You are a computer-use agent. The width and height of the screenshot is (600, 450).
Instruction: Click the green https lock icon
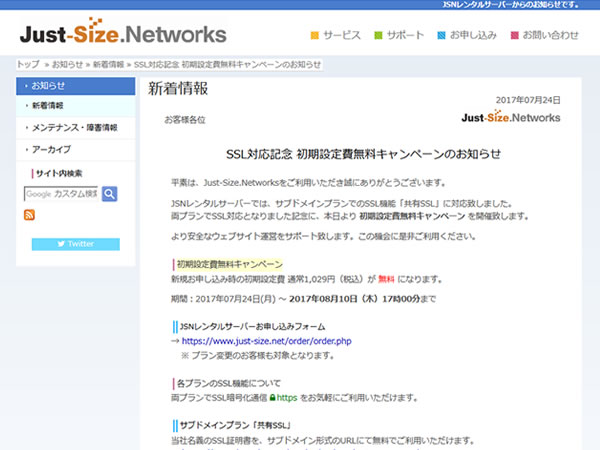tap(272, 398)
